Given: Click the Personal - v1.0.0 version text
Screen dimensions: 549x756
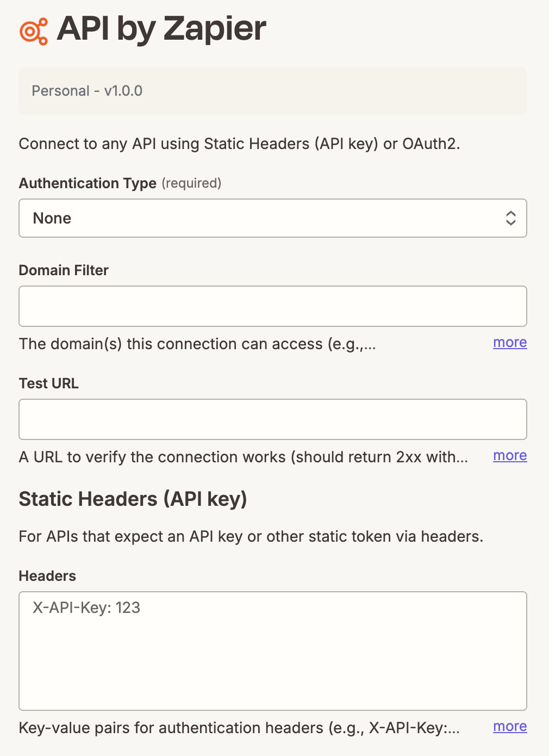Looking at the screenshot, I should pyautogui.click(x=87, y=91).
